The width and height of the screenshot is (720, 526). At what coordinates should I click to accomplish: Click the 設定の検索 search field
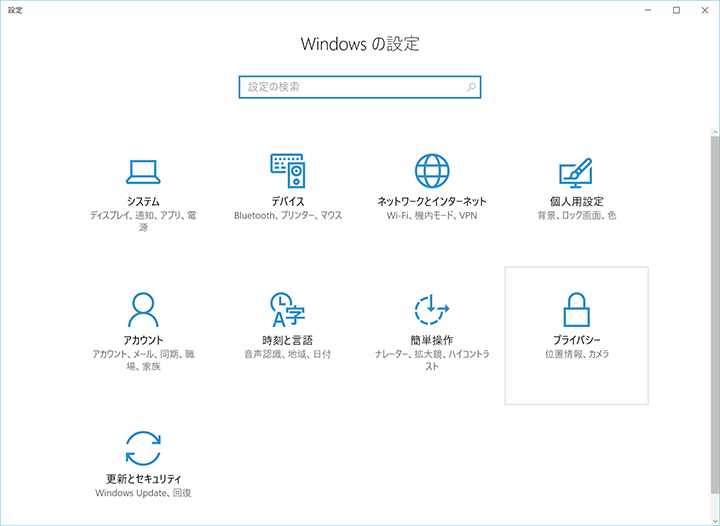pyautogui.click(x=360, y=87)
